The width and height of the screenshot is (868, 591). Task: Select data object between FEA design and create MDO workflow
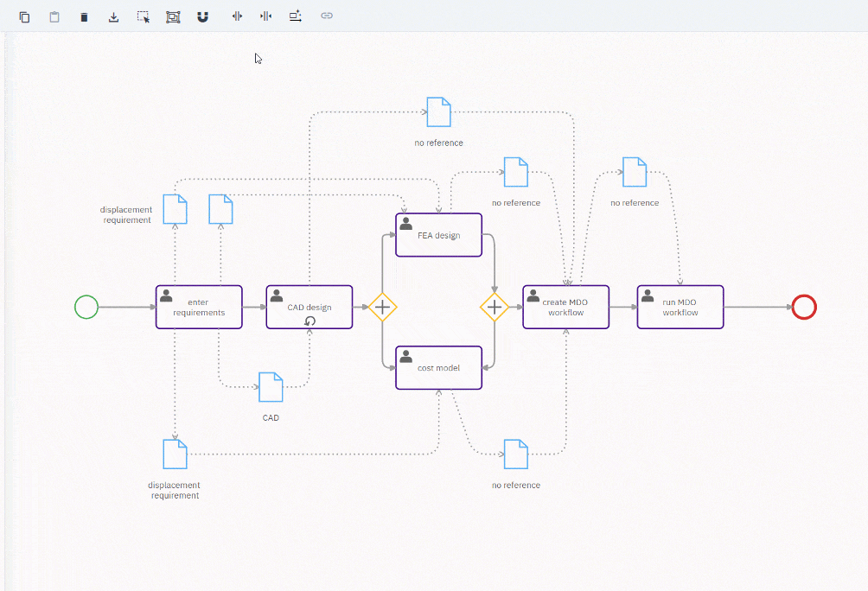(516, 172)
